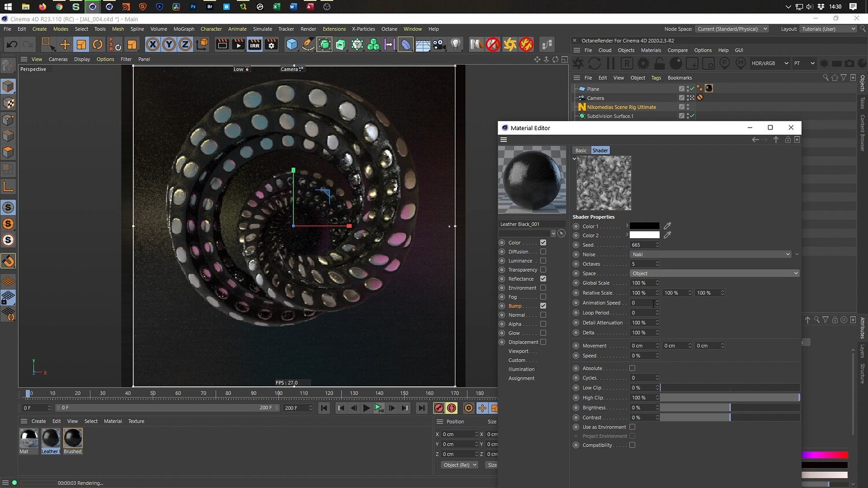868x488 pixels.
Task: Open the MoGraph menu
Action: [x=183, y=29]
